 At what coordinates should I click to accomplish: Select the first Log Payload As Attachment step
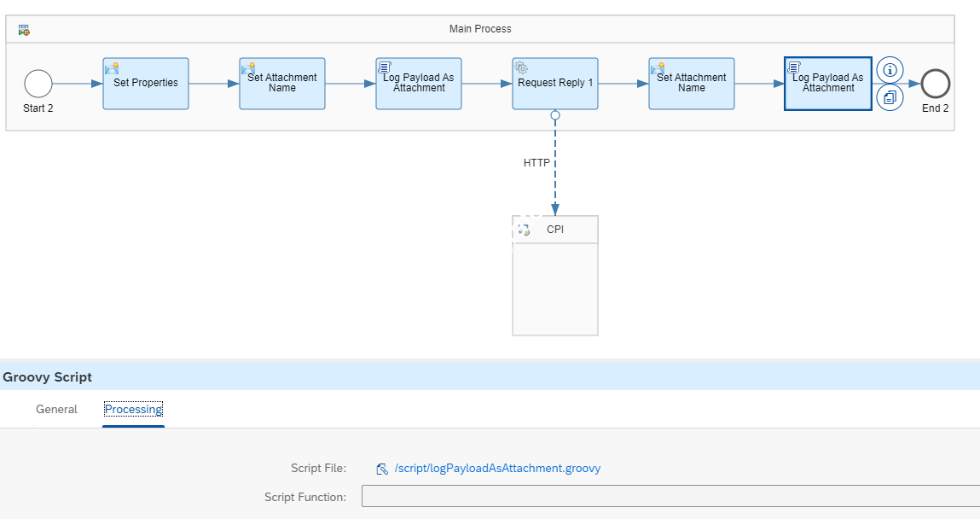419,84
